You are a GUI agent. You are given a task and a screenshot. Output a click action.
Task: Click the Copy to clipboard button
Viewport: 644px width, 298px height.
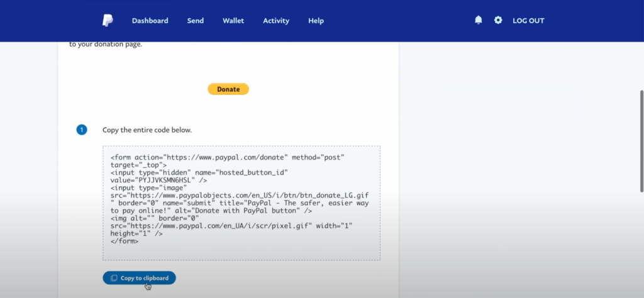[x=139, y=278]
